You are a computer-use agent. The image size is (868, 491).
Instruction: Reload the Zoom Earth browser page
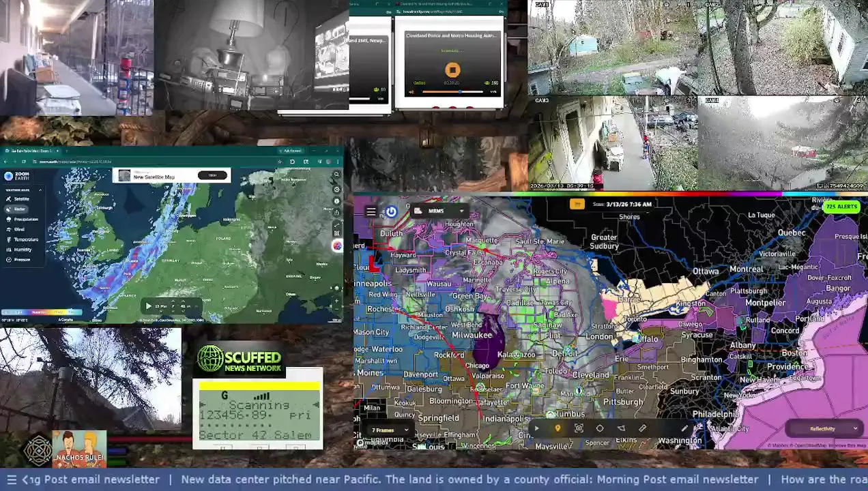coord(24,162)
